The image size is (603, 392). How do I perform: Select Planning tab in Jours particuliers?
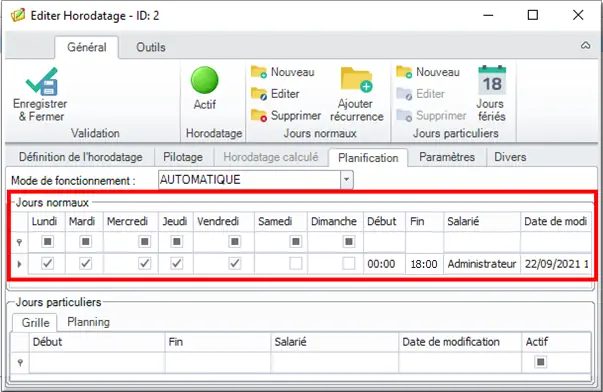pos(88,322)
